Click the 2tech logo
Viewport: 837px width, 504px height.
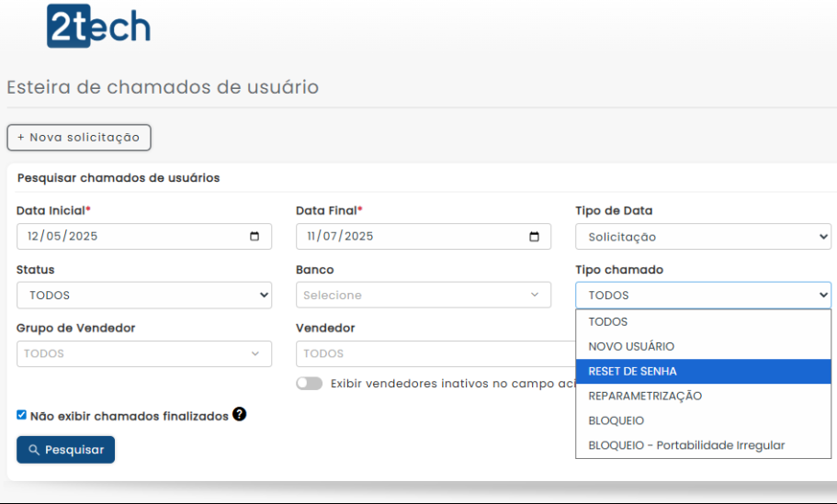click(98, 26)
